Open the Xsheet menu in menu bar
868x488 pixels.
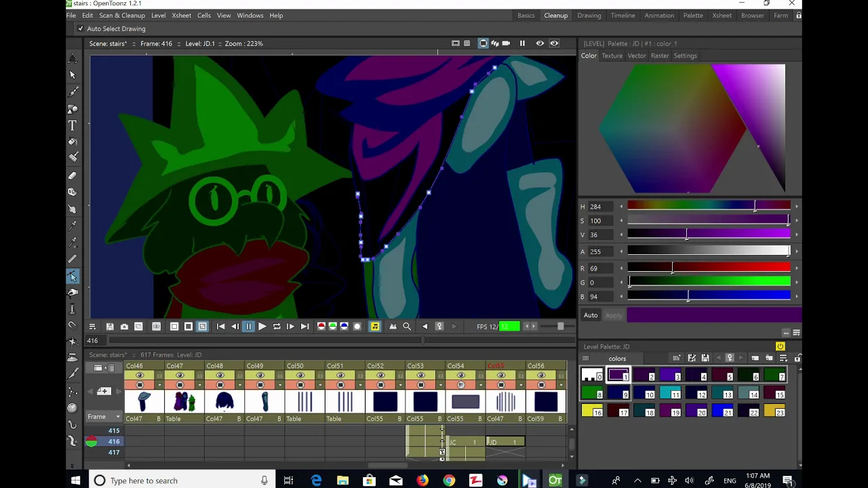[x=181, y=15]
